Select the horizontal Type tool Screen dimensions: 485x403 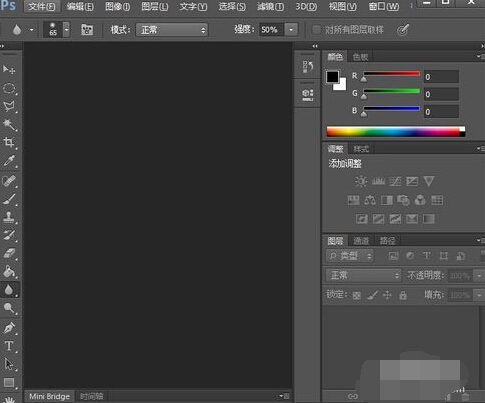[x=9, y=346]
